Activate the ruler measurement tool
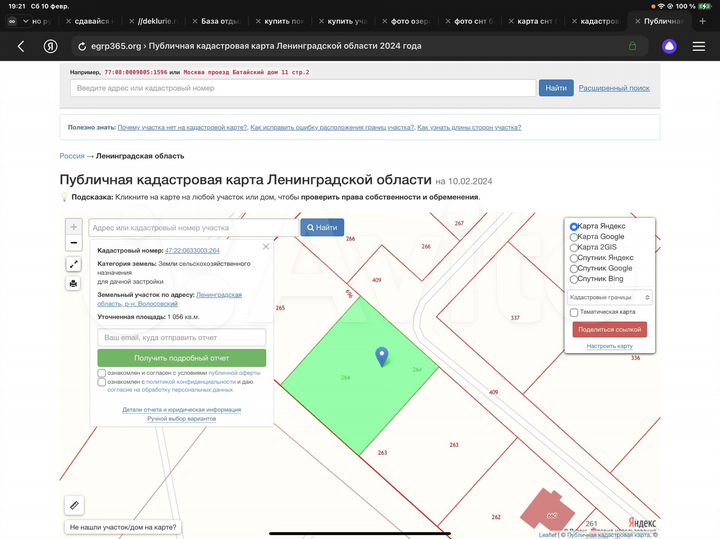720x539 pixels. click(74, 505)
